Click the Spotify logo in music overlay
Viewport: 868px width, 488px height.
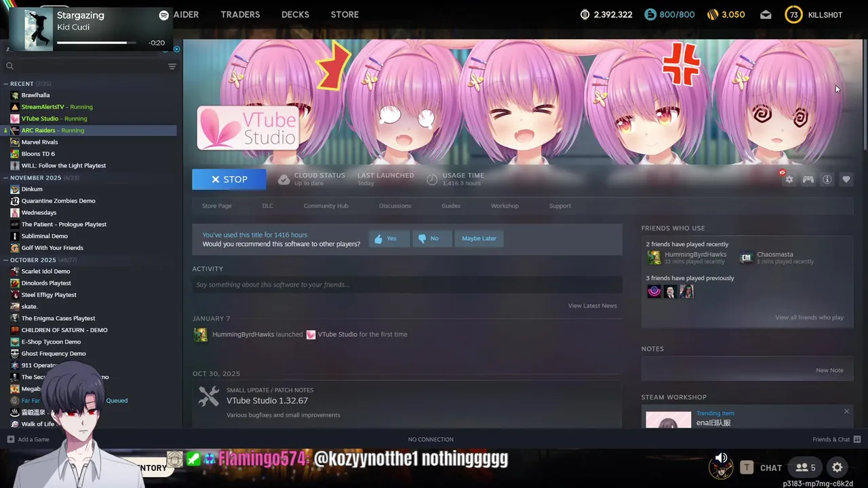(163, 15)
